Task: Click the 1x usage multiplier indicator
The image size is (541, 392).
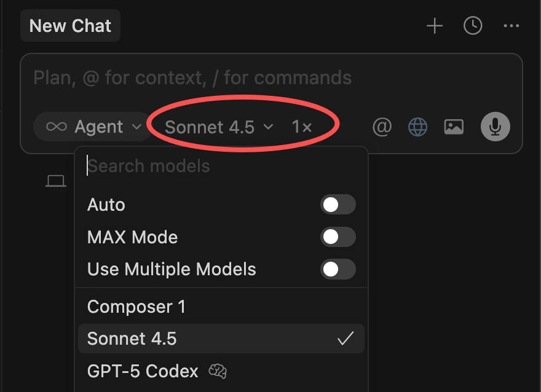Action: 302,127
